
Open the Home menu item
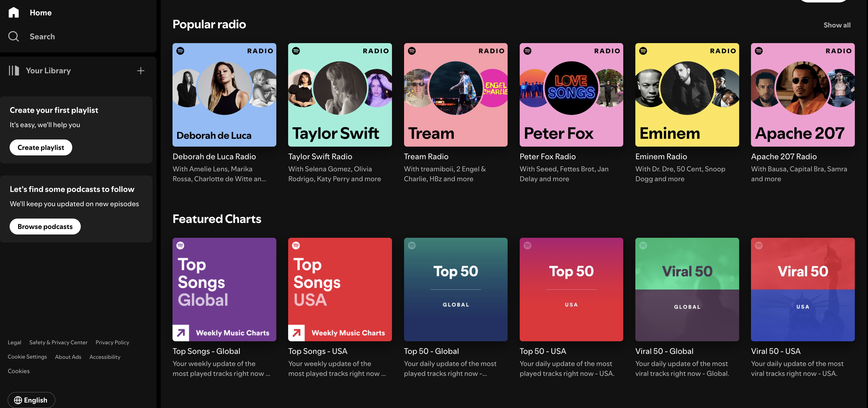click(40, 12)
